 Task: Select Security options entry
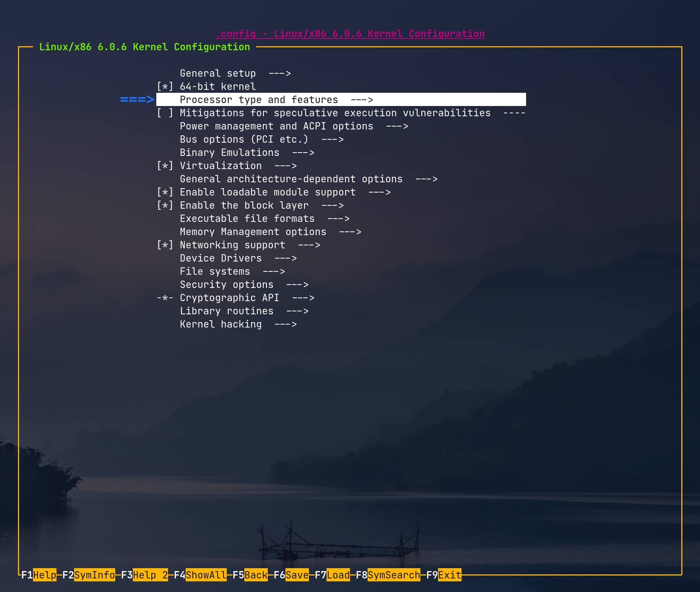click(x=244, y=285)
